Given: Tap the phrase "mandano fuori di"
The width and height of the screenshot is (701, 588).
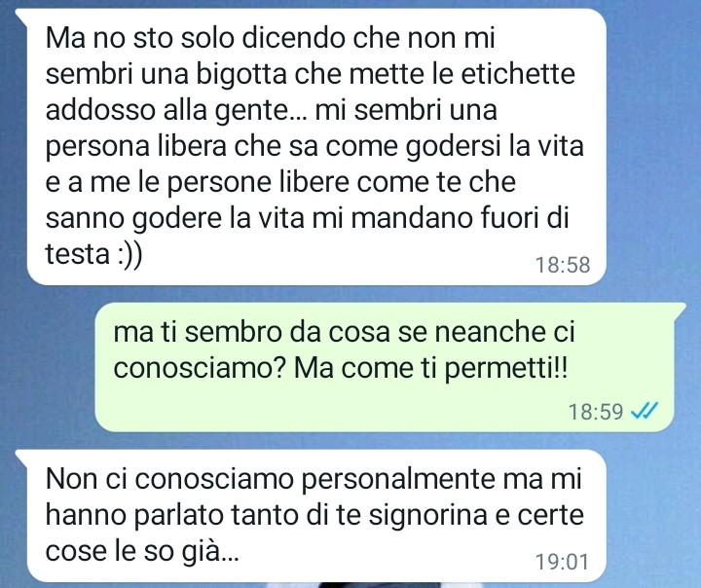Looking at the screenshot, I should coord(460,219).
